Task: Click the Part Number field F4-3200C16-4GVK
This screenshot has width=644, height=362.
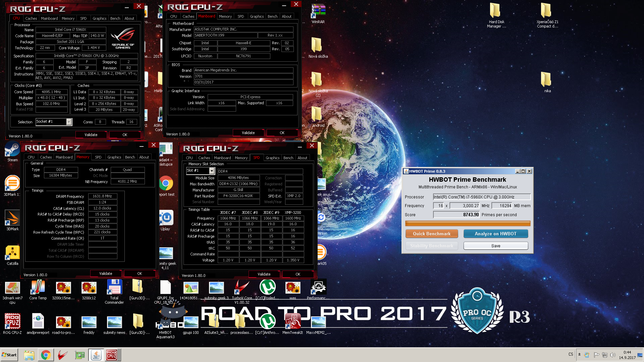Action: (238, 196)
